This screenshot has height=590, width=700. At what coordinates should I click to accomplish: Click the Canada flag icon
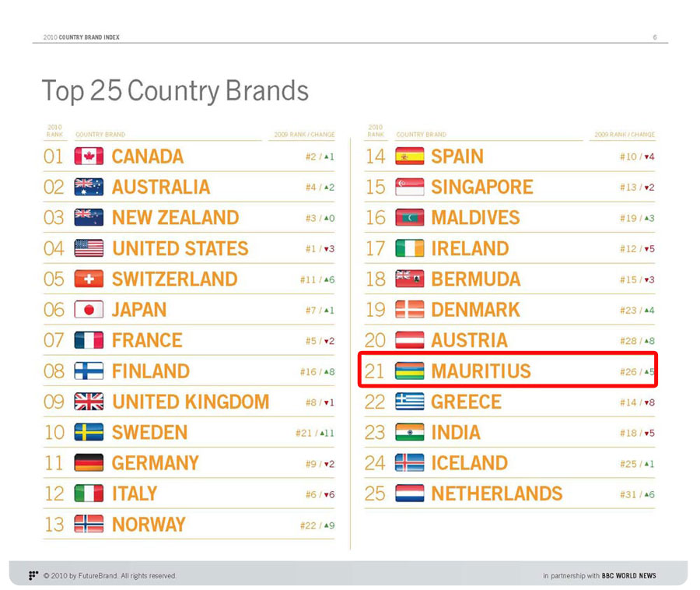(89, 156)
